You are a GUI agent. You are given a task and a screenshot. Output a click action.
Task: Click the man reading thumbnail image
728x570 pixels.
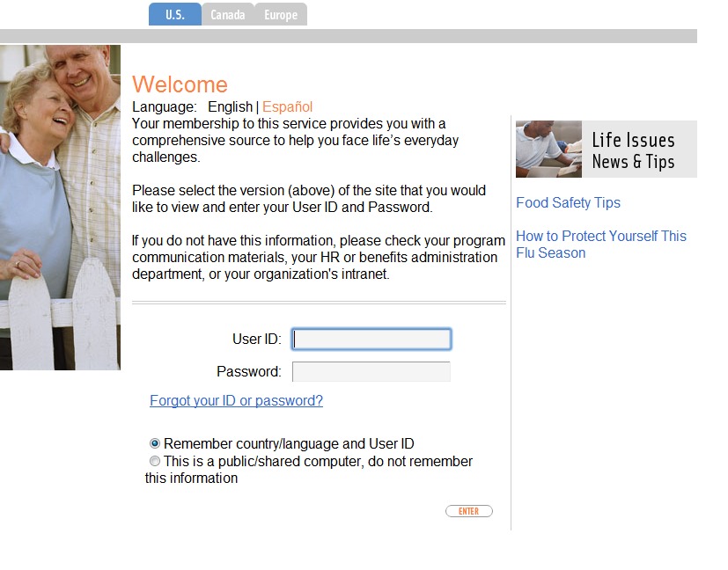548,149
